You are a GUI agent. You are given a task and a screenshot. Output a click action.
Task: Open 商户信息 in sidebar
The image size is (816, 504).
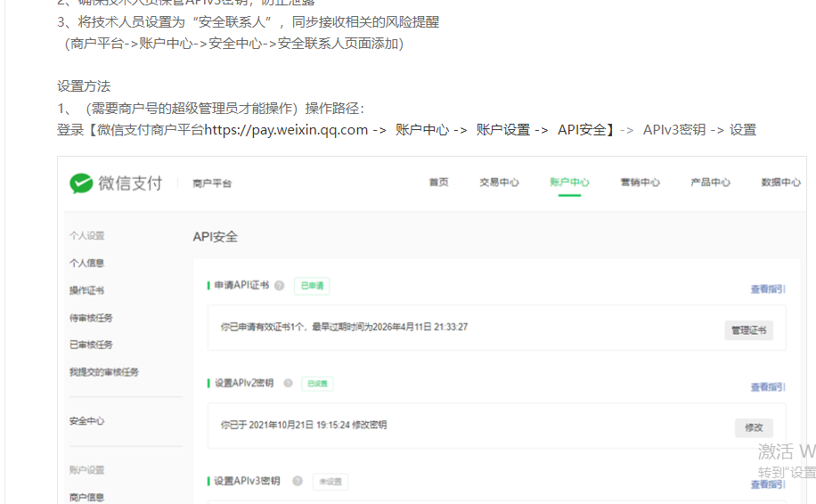tap(87, 497)
